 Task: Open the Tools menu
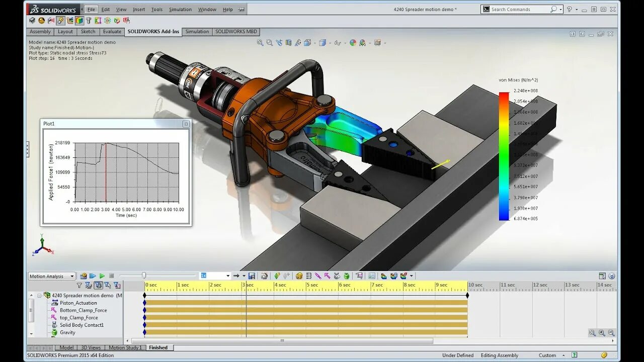coord(157,10)
